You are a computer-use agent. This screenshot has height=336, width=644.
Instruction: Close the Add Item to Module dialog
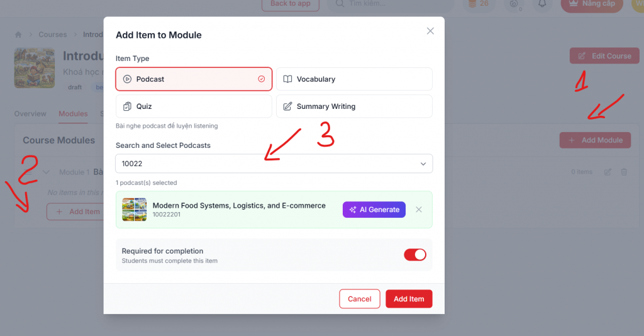pos(430,31)
